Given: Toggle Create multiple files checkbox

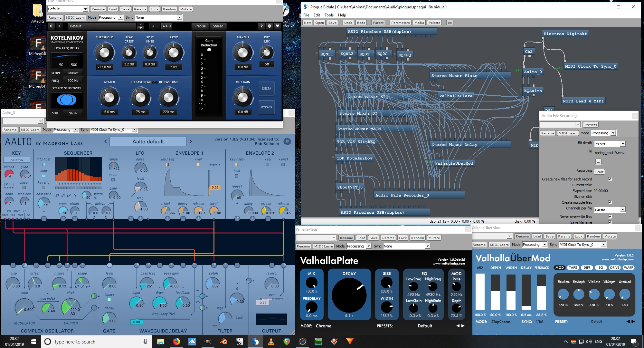Looking at the screenshot, I should coord(610,202).
